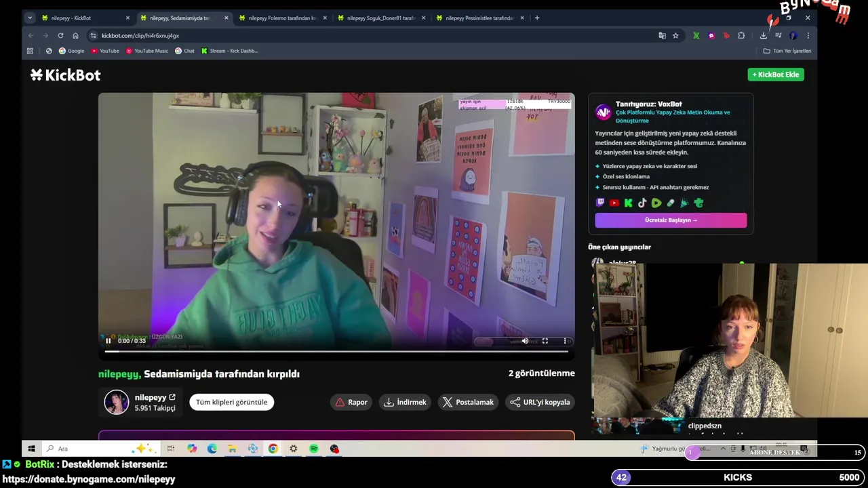868x488 pixels.
Task: Open a new browser tab
Action: (x=537, y=18)
